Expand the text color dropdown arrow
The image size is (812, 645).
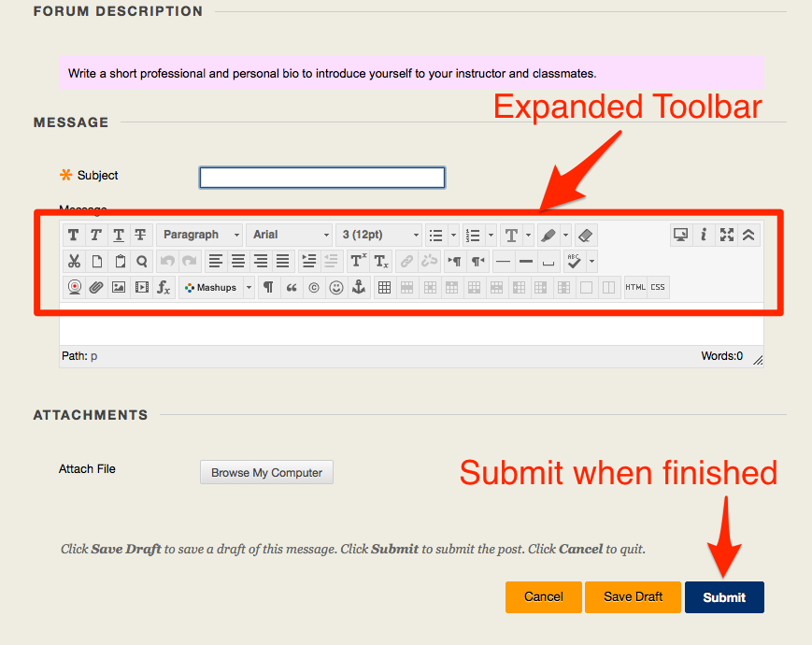[x=528, y=236]
